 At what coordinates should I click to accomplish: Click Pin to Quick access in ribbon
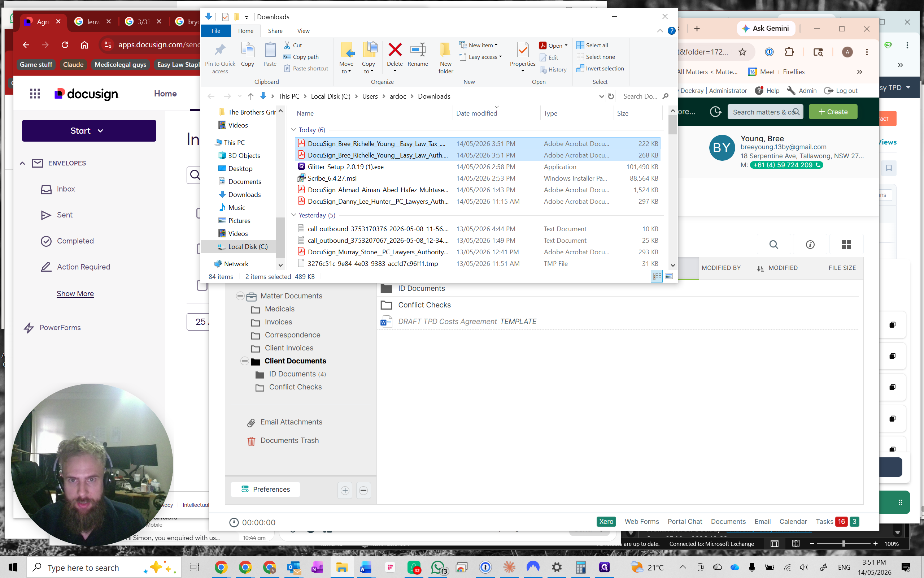(220, 58)
